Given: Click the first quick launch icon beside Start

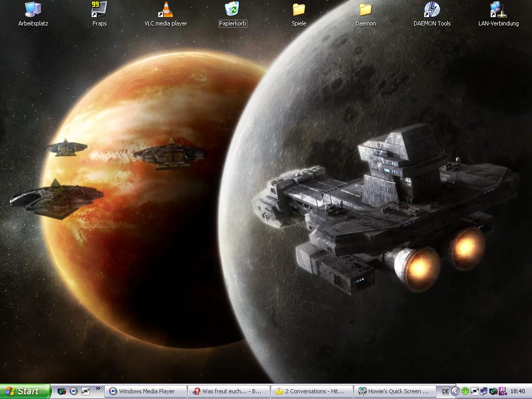Looking at the screenshot, I should pyautogui.click(x=62, y=391).
